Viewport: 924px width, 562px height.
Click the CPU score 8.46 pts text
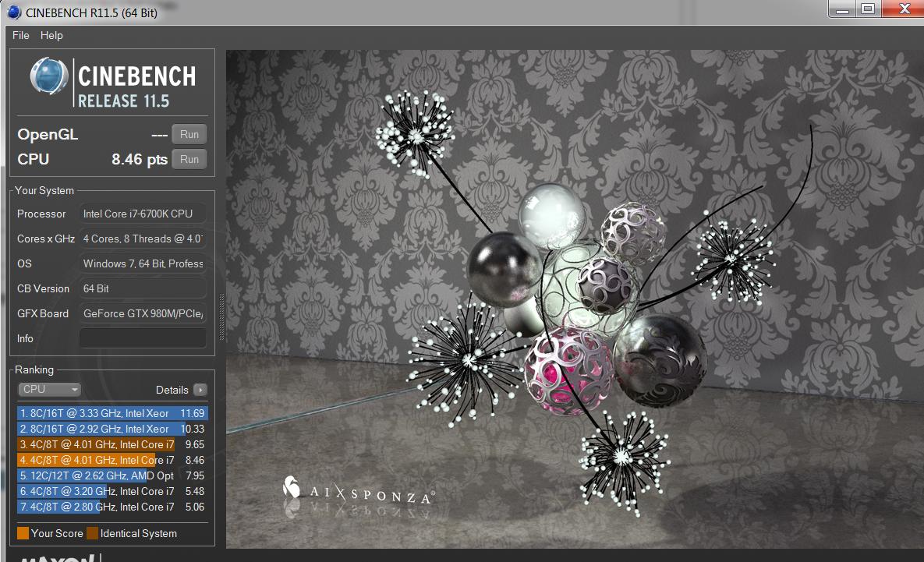tap(140, 160)
